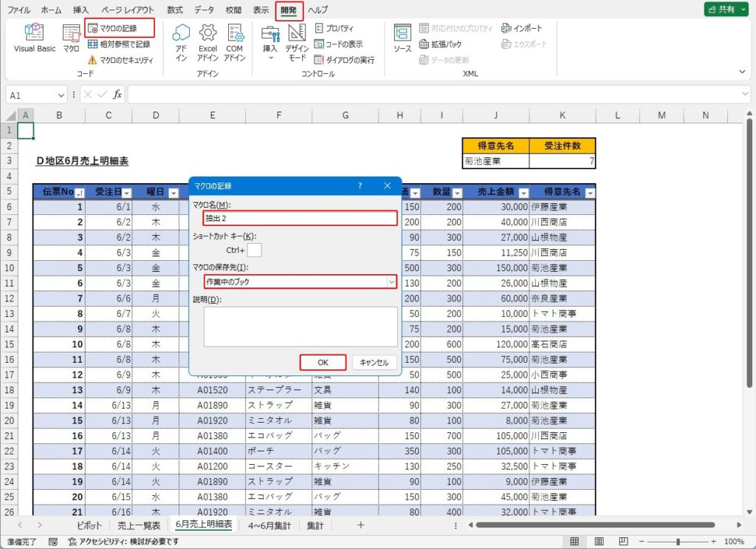
Task: Switch to the 売上一覧表 sheet tab
Action: 140,525
